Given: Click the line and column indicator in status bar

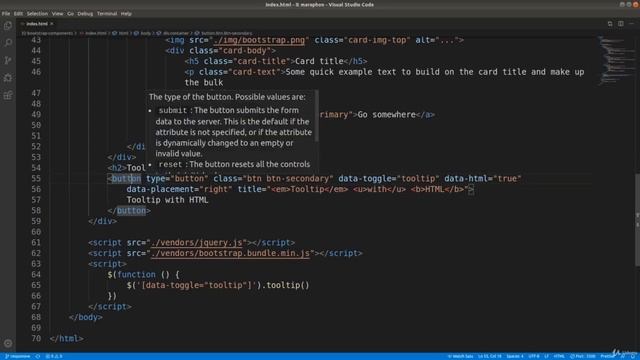Looking at the screenshot, I should [x=490, y=356].
